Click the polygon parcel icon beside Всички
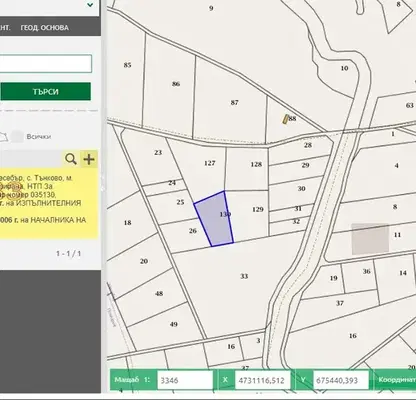 3,137
